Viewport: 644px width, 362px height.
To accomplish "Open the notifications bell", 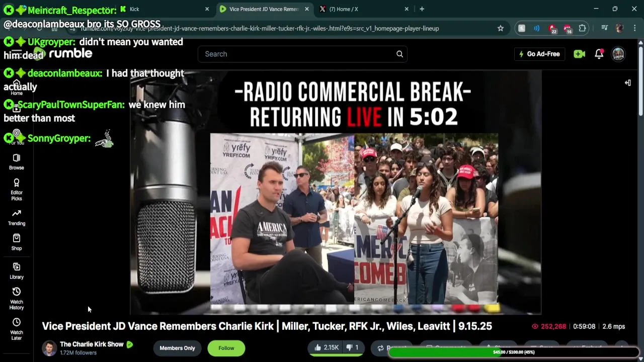I will (599, 54).
